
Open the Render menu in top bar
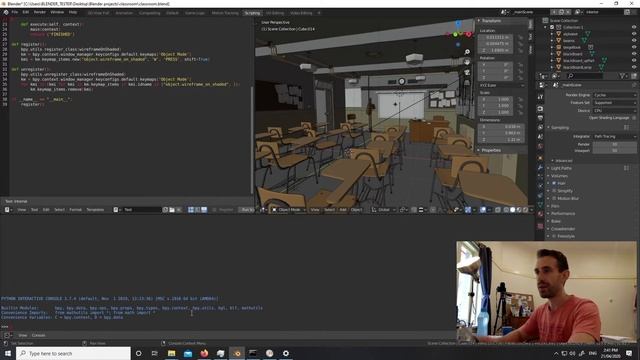40,12
